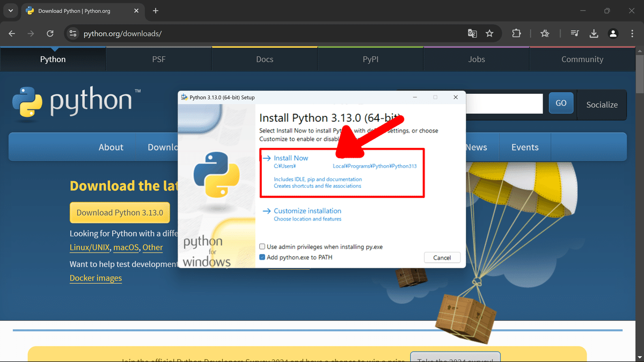Click the About menu item

111,147
